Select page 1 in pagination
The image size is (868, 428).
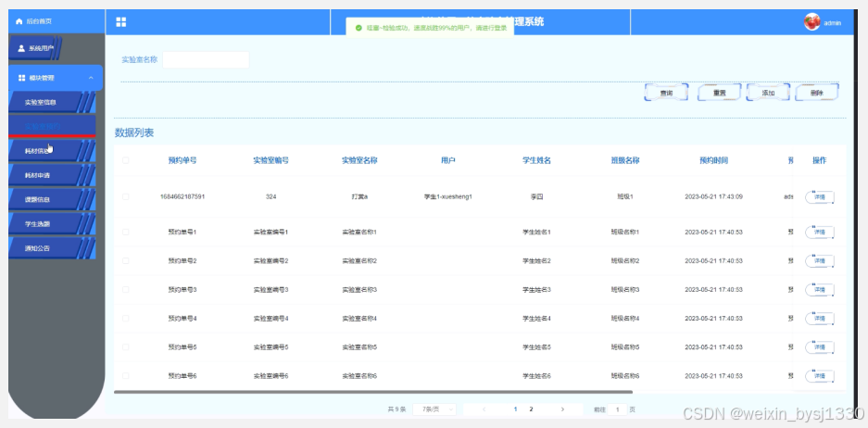[515, 409]
